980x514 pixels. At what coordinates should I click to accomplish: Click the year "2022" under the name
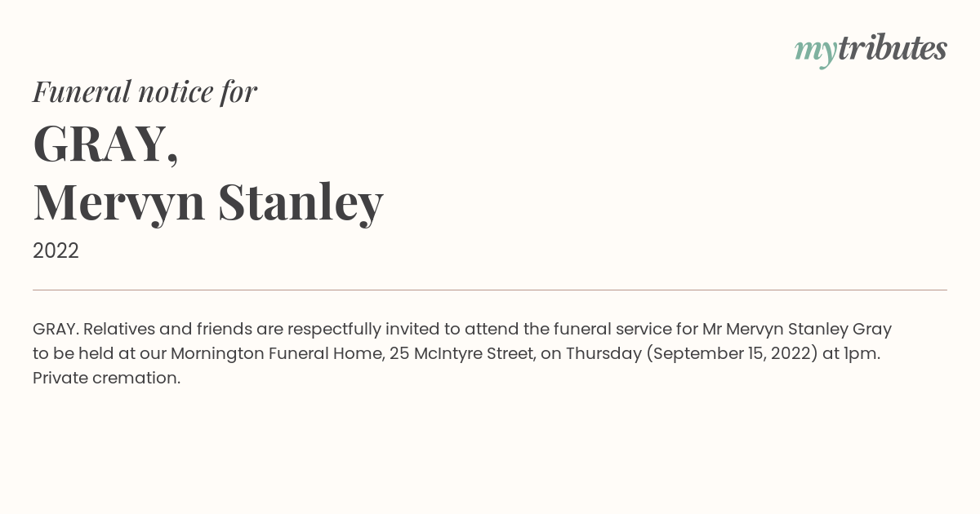point(56,251)
